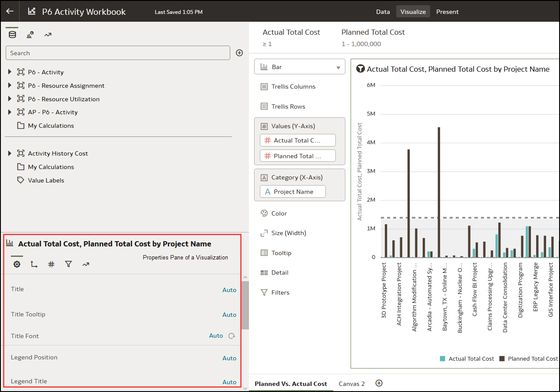
Task: Click the plus icon next to Search
Action: click(239, 53)
